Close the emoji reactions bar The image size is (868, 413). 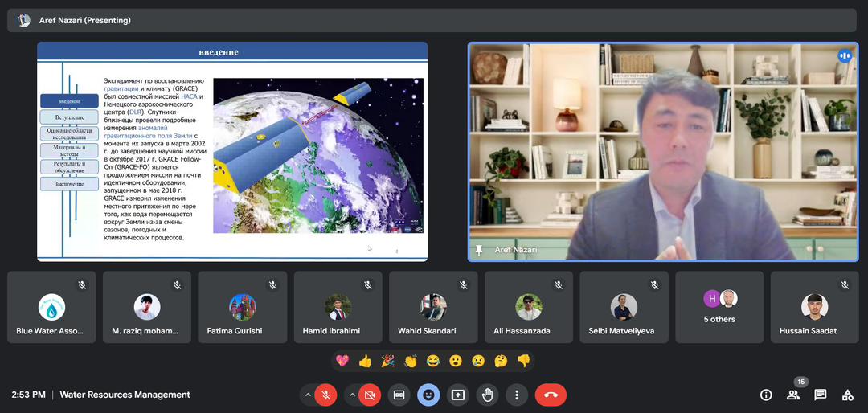click(x=428, y=395)
